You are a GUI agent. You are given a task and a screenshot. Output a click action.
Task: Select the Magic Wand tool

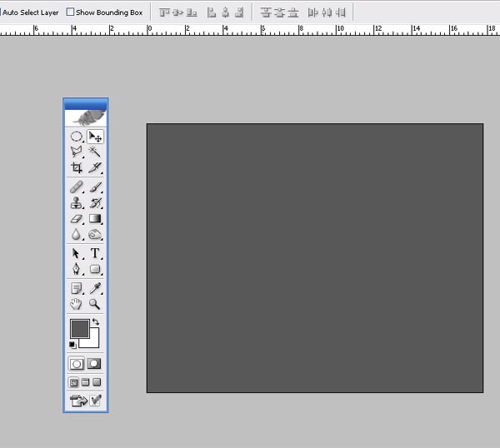point(95,152)
